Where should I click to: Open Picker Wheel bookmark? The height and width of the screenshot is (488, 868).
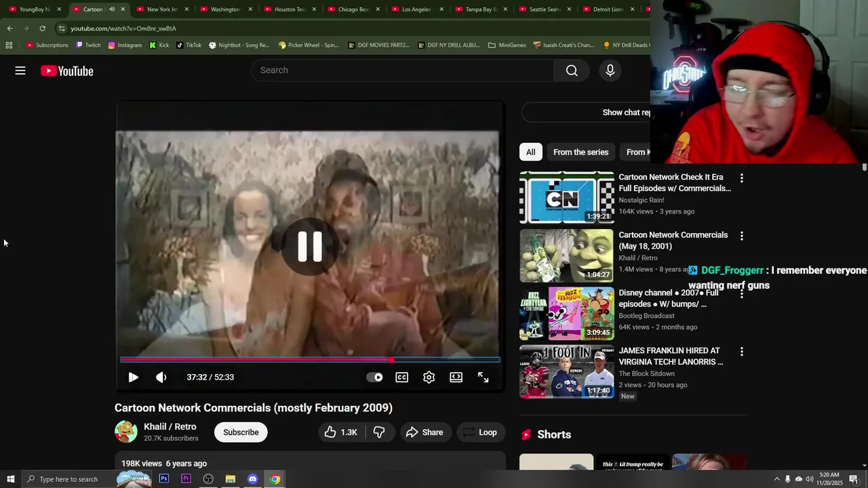click(x=309, y=45)
